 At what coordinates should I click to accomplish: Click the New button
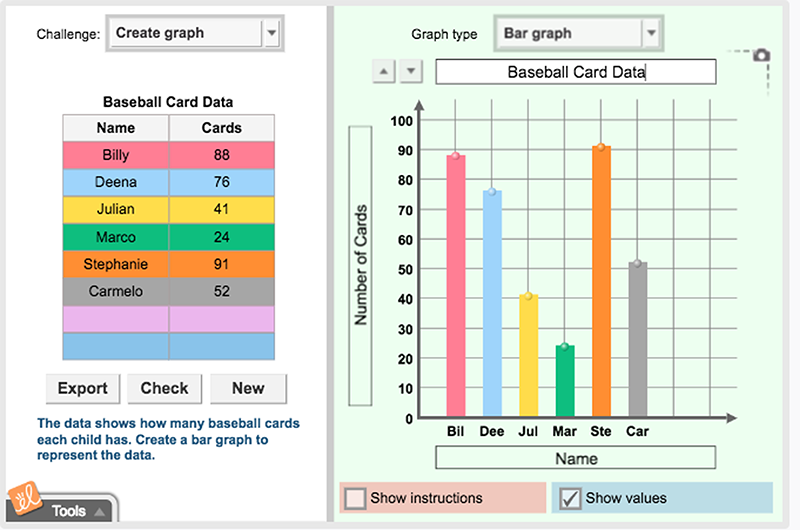pos(248,388)
